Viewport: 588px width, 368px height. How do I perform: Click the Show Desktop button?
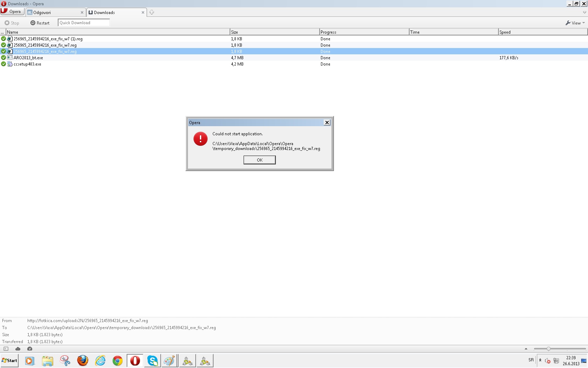pyautogui.click(x=584, y=361)
